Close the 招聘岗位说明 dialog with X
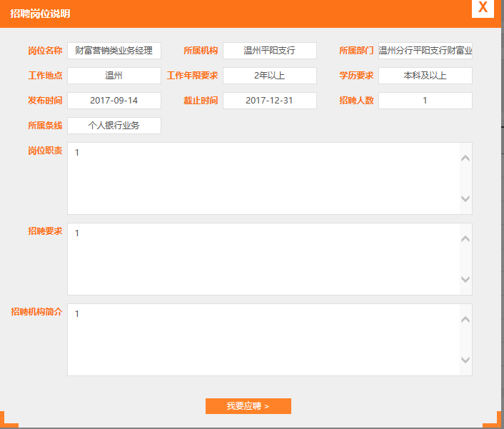Image resolution: width=504 pixels, height=429 pixels. (x=483, y=8)
